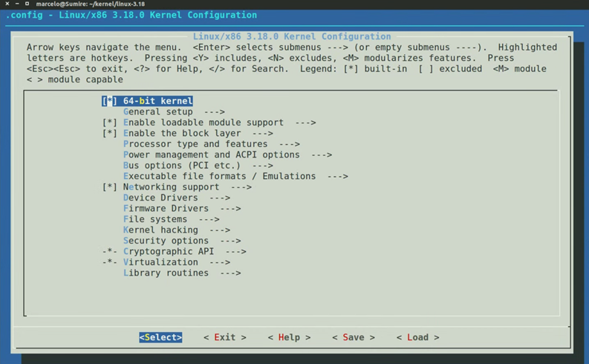Open Enable loadable module support entry
This screenshot has height=364, width=589.
point(204,123)
